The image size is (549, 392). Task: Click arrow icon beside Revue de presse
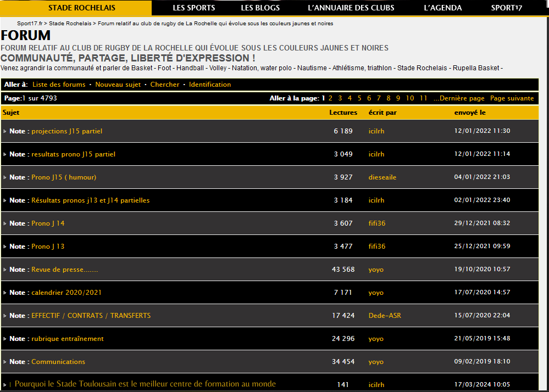pos(5,270)
